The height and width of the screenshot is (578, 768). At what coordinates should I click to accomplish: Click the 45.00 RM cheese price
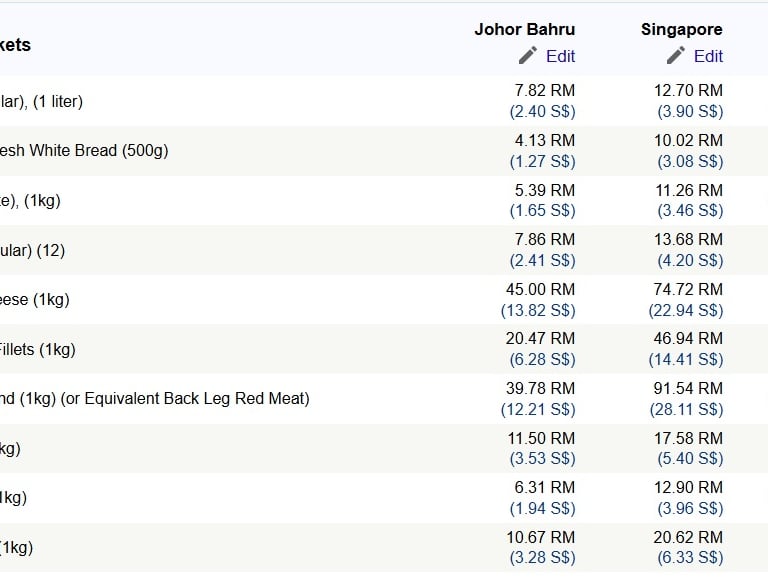click(x=540, y=289)
